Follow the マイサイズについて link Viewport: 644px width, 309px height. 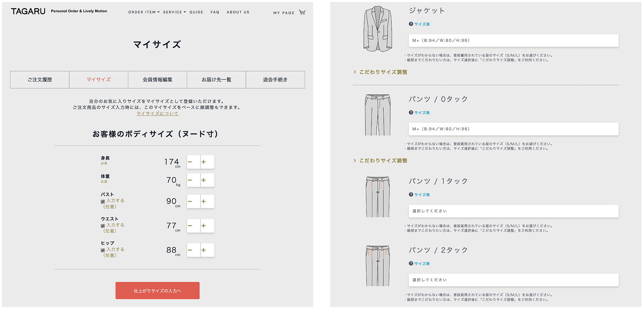coord(157,113)
